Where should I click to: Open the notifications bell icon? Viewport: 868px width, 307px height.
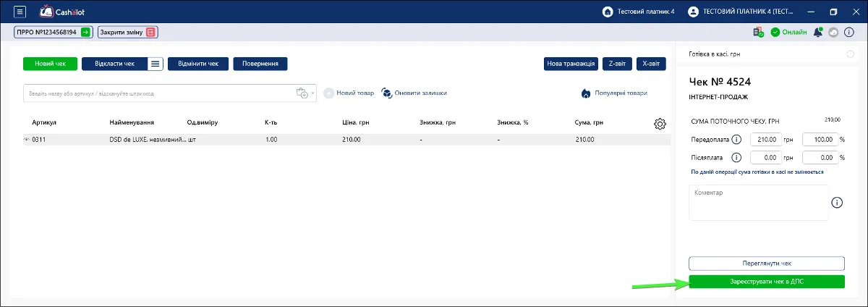tap(818, 32)
